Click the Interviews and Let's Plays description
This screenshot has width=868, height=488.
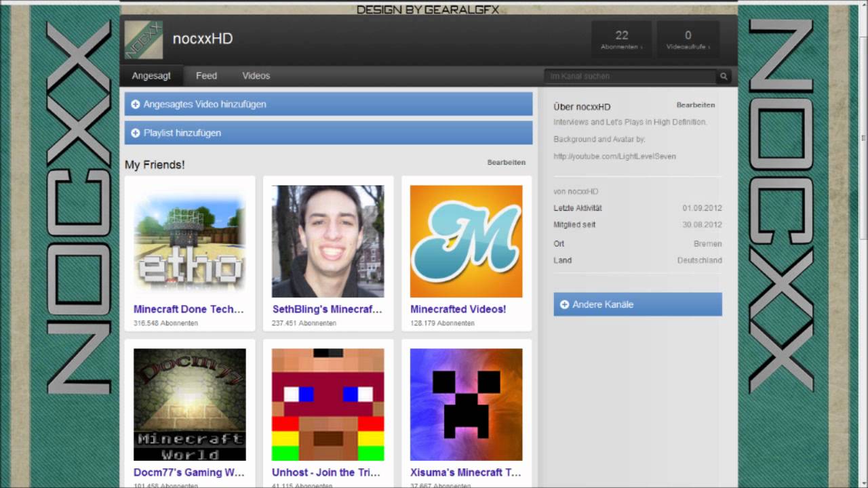pyautogui.click(x=630, y=122)
